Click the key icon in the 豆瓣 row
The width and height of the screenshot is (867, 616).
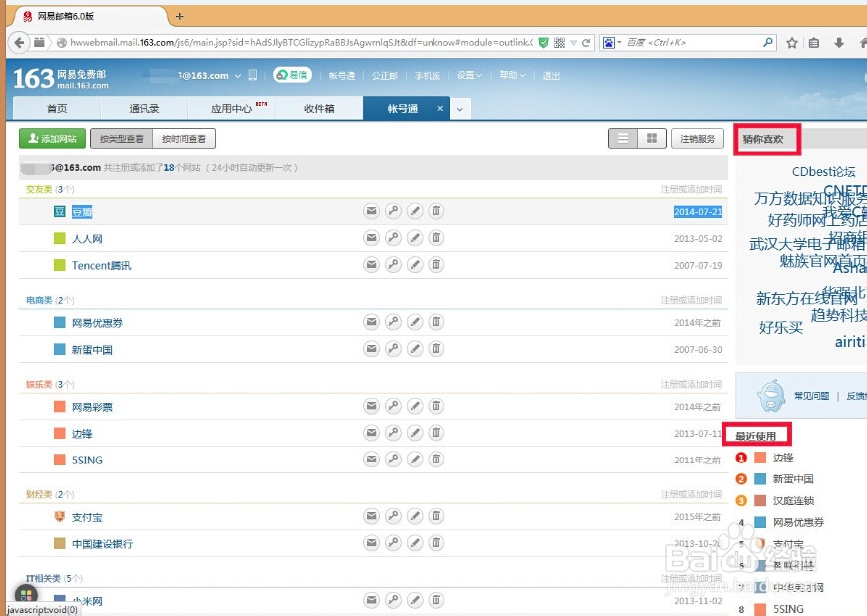[393, 211]
